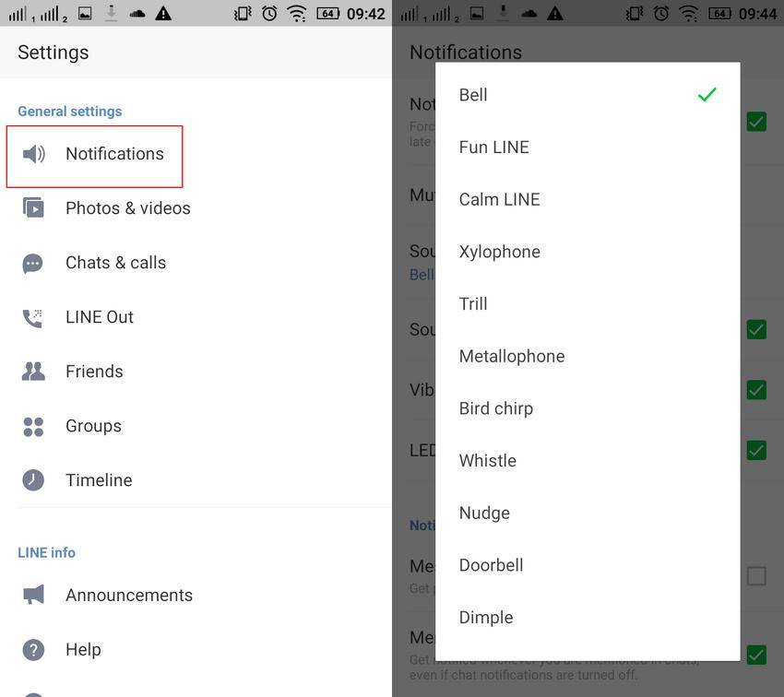The width and height of the screenshot is (784, 697).
Task: Tap the Friends people icon
Action: click(x=33, y=372)
